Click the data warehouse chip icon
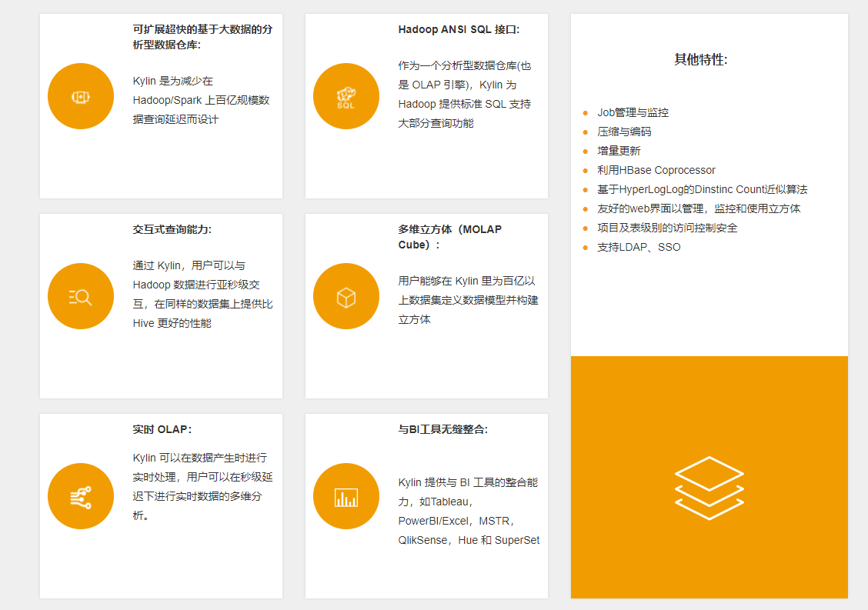Screen dimensions: 868x610 click(81, 96)
